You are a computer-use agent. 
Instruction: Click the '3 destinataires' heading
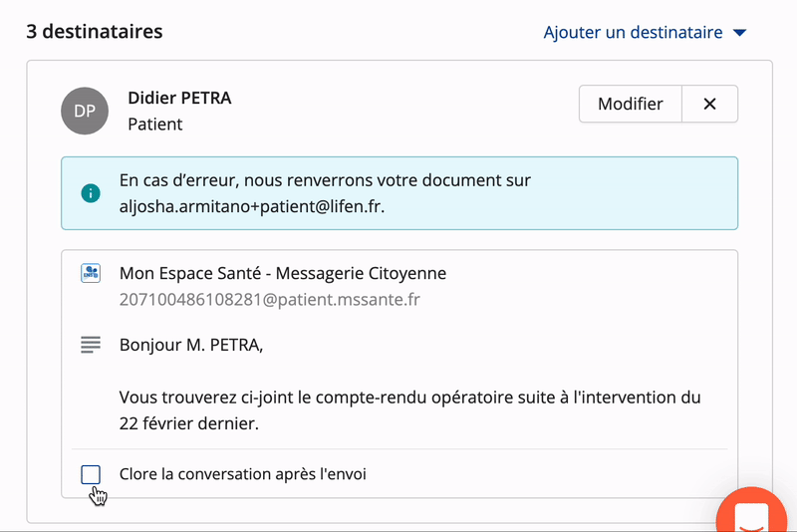[x=95, y=32]
